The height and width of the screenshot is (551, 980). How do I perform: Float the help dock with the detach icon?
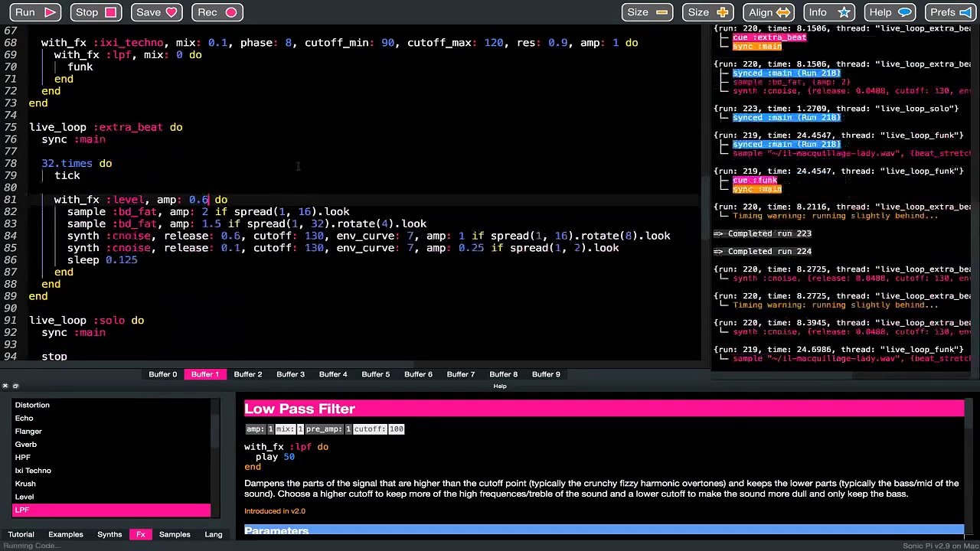coord(15,386)
